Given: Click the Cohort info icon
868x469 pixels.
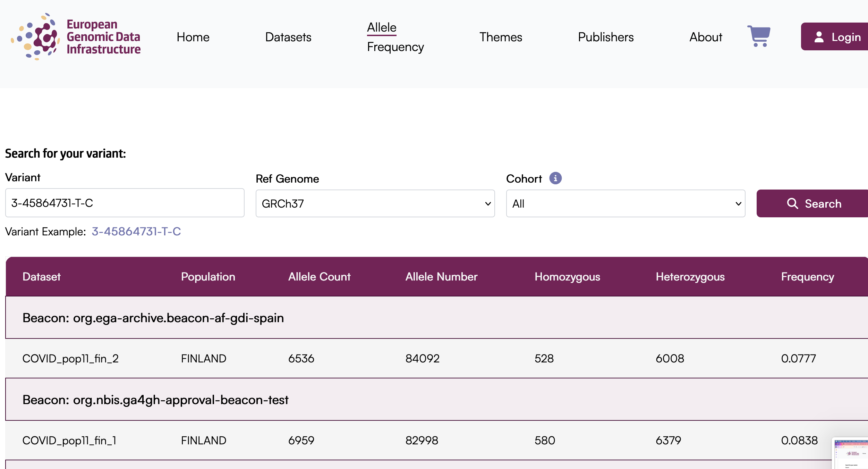Looking at the screenshot, I should pos(555,178).
